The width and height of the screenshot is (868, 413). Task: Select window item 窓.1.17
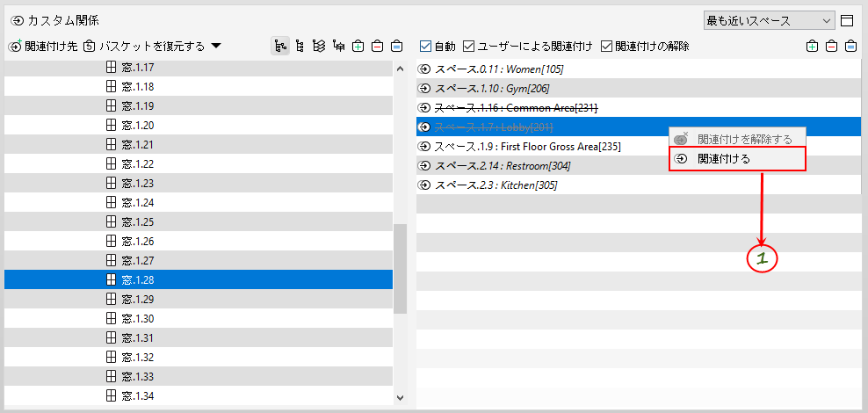[x=199, y=68]
